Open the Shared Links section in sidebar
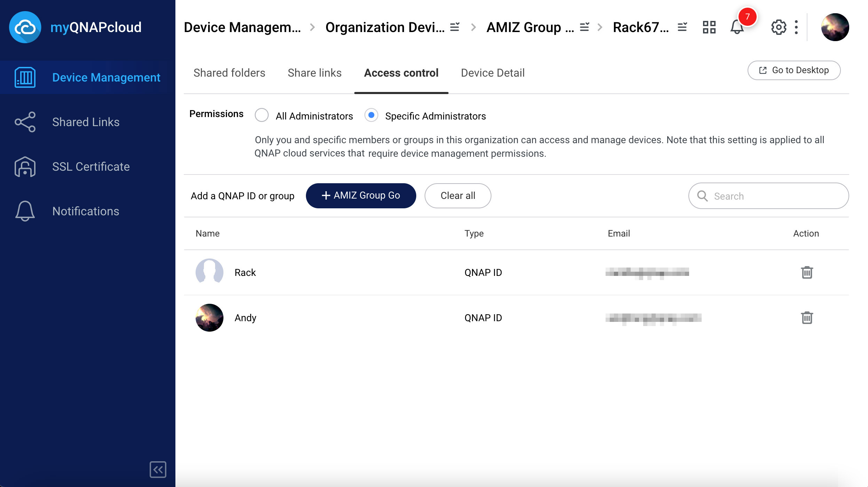Viewport: 868px width, 487px height. coord(86,122)
